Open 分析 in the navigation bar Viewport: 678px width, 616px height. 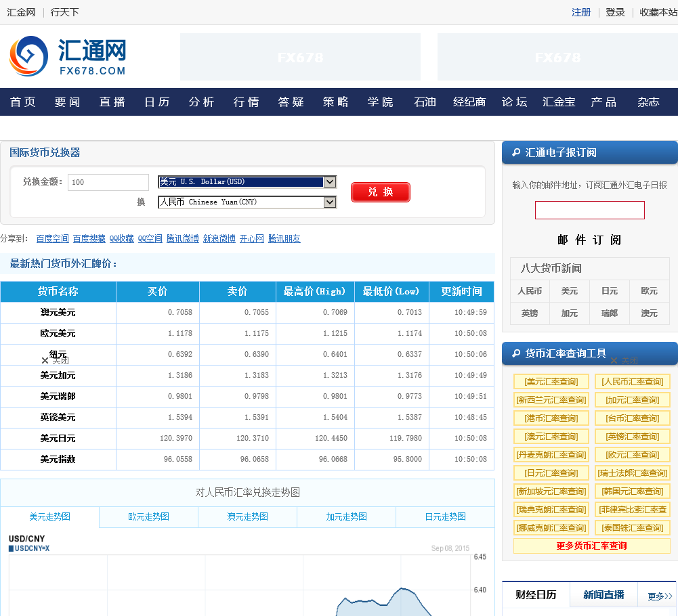click(201, 102)
